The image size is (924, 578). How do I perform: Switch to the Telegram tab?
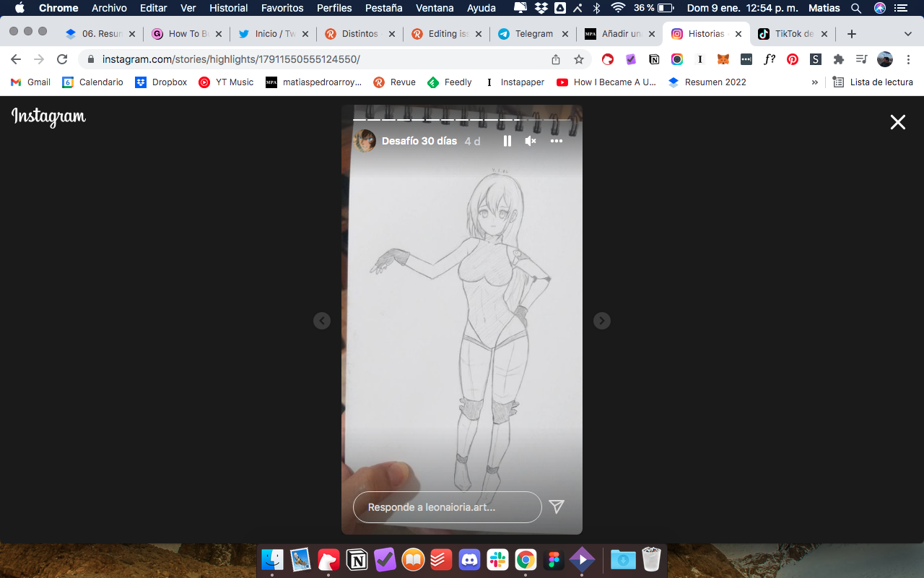click(533, 34)
